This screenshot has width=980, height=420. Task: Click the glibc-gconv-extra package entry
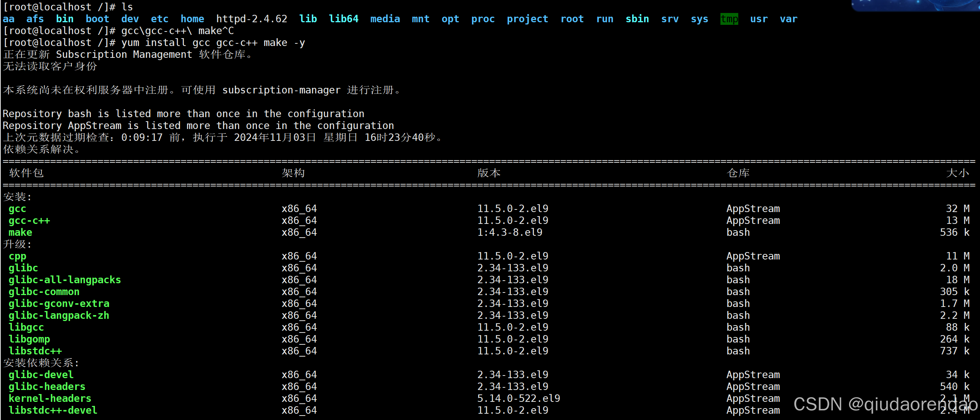(59, 304)
